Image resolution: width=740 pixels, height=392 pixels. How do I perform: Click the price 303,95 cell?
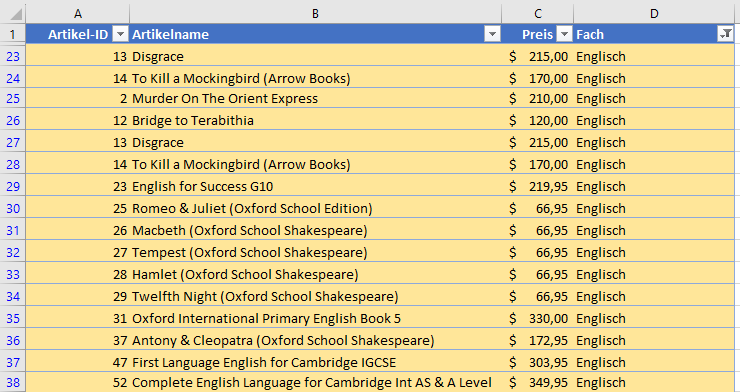pyautogui.click(x=538, y=362)
